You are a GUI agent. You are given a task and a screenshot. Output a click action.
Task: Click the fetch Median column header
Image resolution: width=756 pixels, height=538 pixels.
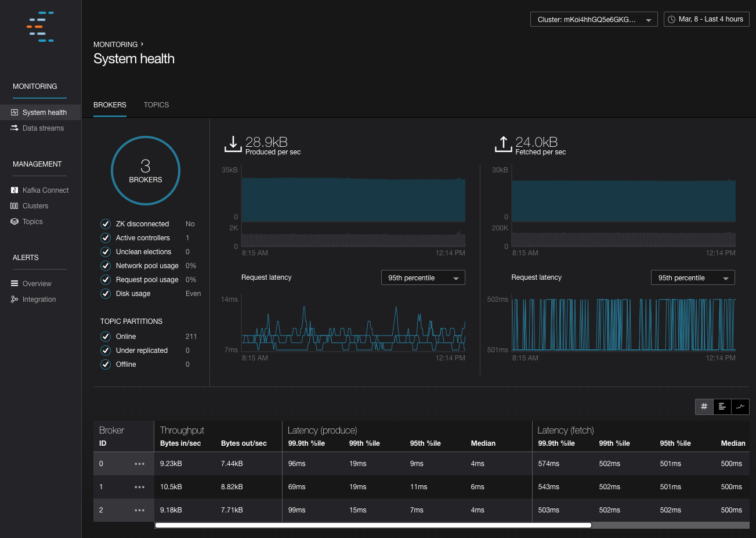click(x=733, y=443)
